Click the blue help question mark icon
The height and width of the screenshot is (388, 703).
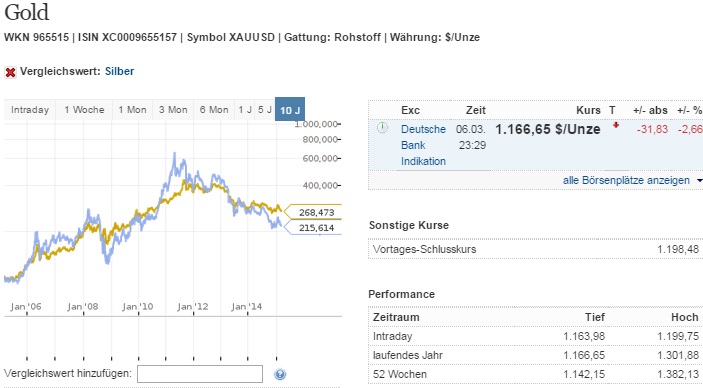pyautogui.click(x=280, y=374)
